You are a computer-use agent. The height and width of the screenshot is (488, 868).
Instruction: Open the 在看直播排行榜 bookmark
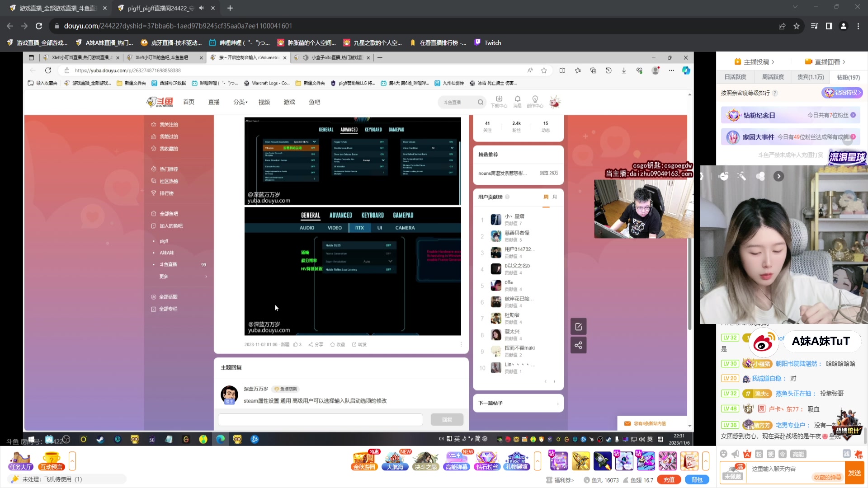pos(438,43)
